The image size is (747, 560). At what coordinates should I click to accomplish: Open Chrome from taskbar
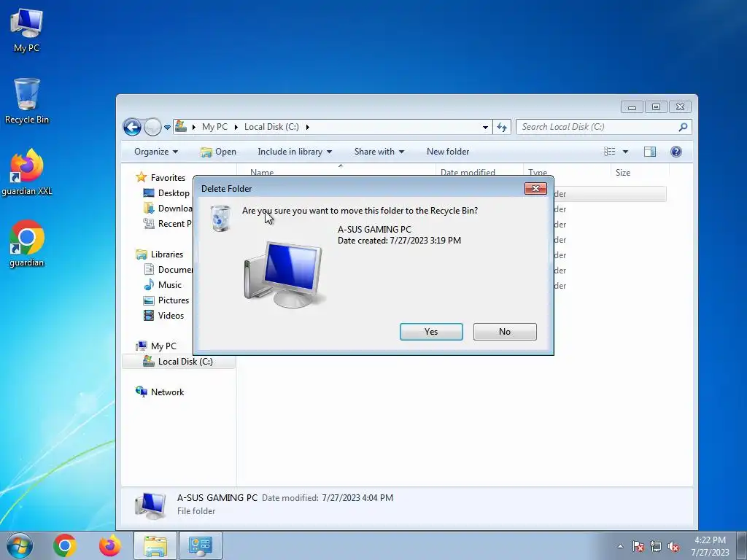[x=65, y=545]
